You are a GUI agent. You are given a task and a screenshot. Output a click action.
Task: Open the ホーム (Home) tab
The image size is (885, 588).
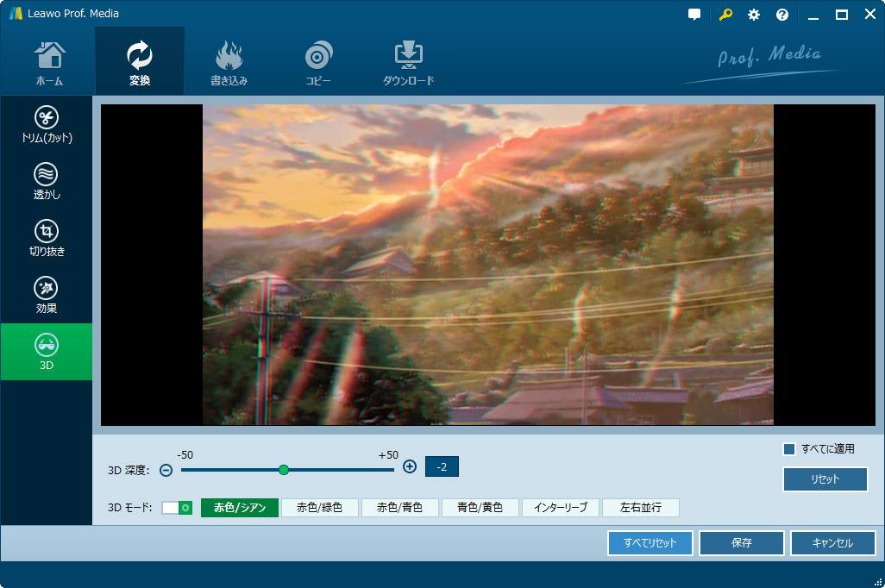coord(50,62)
